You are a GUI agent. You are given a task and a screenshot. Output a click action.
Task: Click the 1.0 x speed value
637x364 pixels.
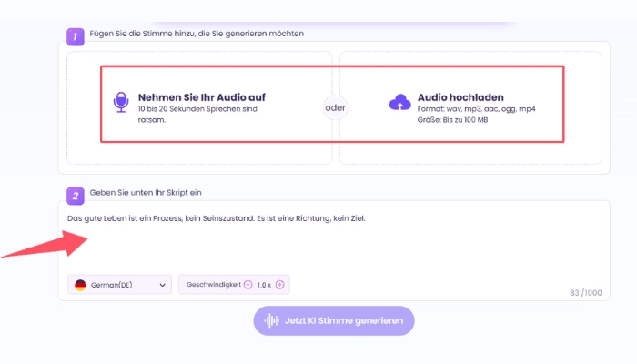264,285
